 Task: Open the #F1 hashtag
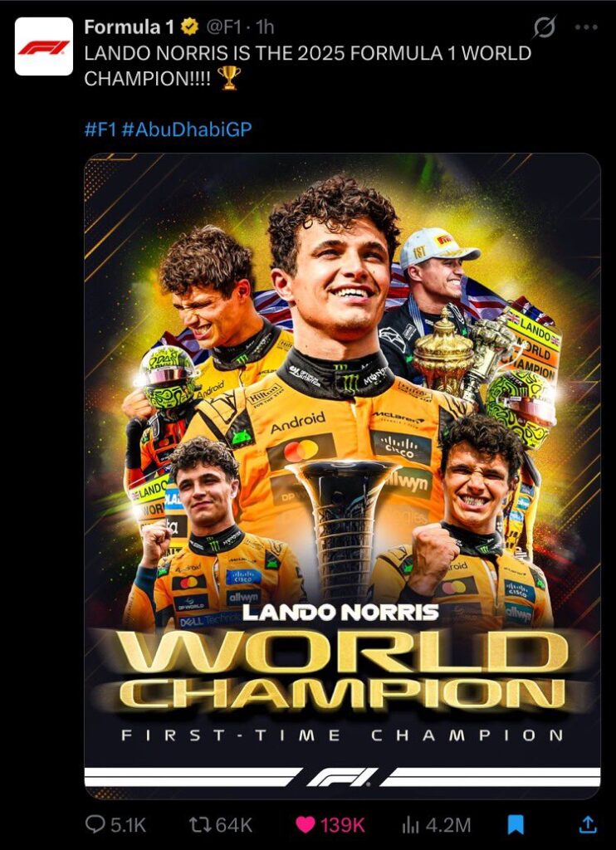(100, 129)
